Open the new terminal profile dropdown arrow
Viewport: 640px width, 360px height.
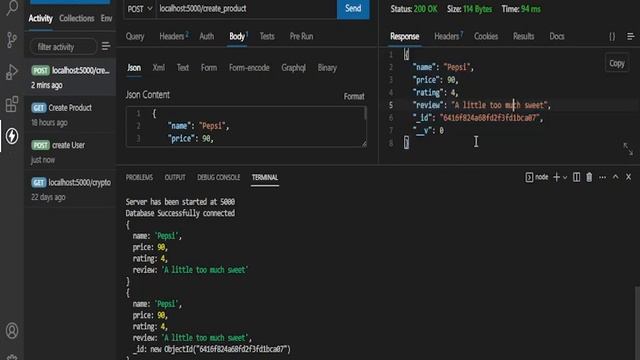(x=565, y=177)
